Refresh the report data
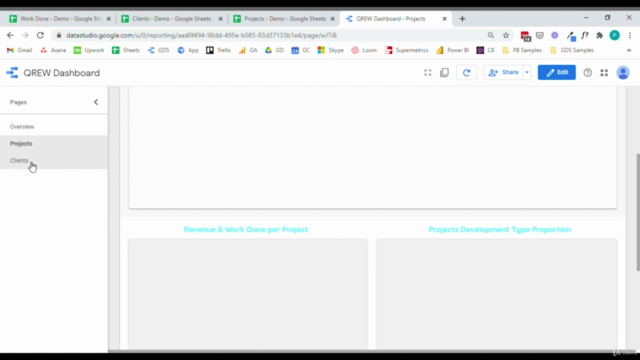640x360 pixels. 467,73
